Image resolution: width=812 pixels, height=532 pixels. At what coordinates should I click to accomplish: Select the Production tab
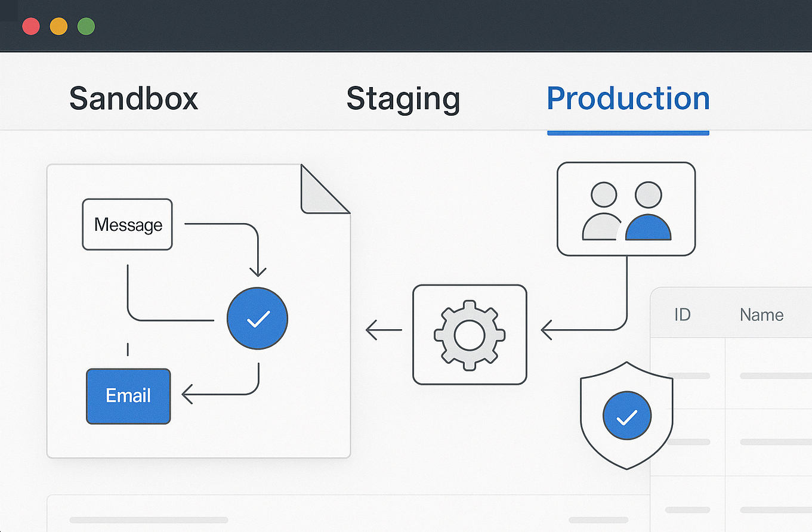pyautogui.click(x=628, y=98)
